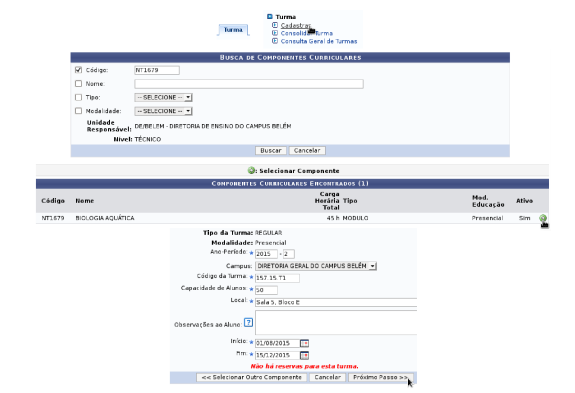Open the Campus dropdown list
The image size is (575, 393).
[316, 266]
